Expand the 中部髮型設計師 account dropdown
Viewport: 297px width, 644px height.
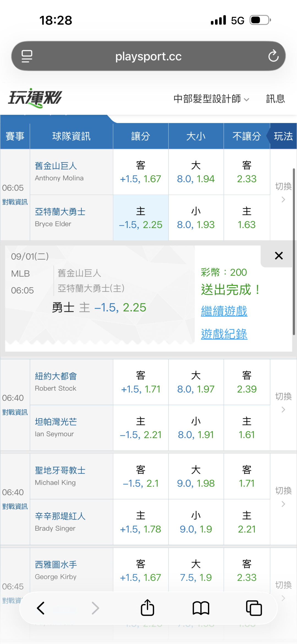(x=211, y=99)
